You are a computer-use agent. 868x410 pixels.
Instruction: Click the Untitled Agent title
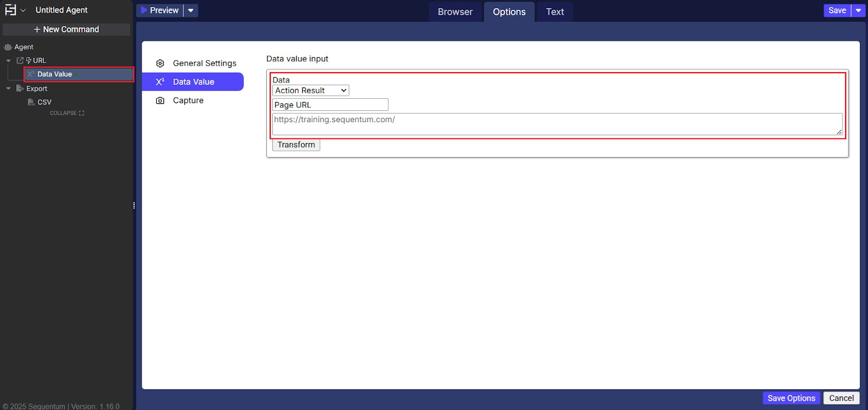coord(61,10)
